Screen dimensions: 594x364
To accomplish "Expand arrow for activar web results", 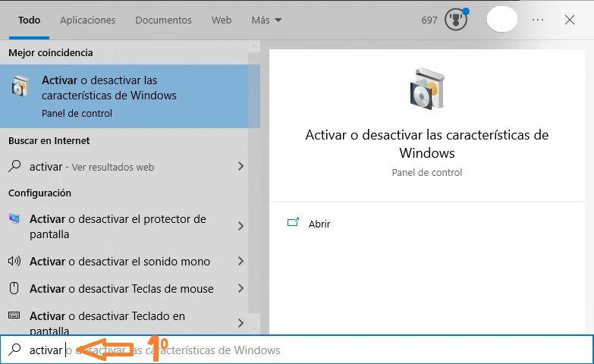I will (x=240, y=166).
